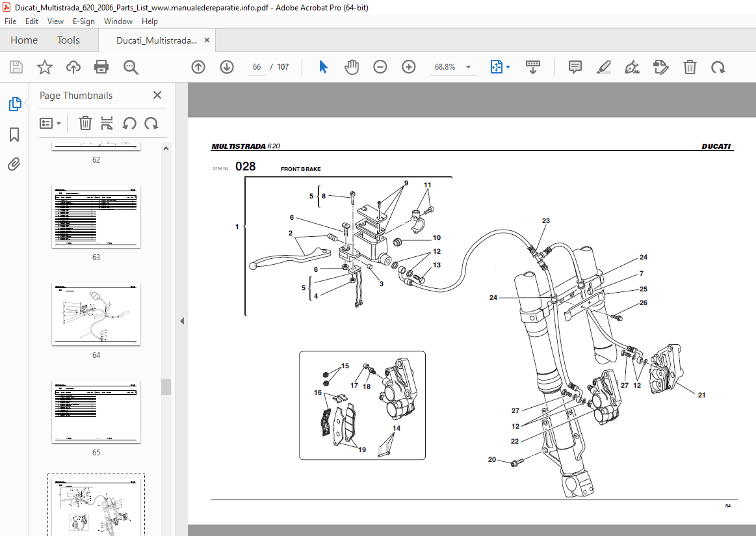The width and height of the screenshot is (756, 536).
Task: Select the Hand tool in the toolbar
Action: click(x=351, y=66)
